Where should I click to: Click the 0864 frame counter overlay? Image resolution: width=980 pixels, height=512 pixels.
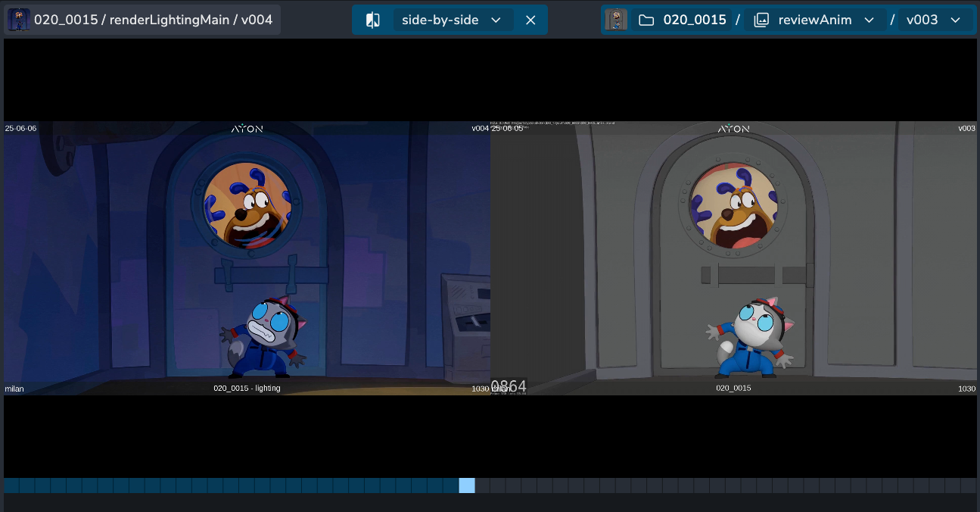point(509,386)
